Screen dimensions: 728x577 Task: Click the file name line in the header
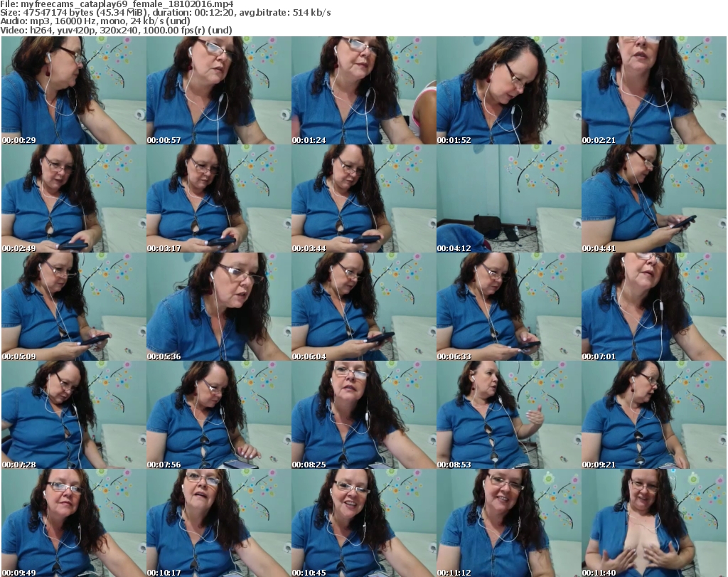[117, 4]
